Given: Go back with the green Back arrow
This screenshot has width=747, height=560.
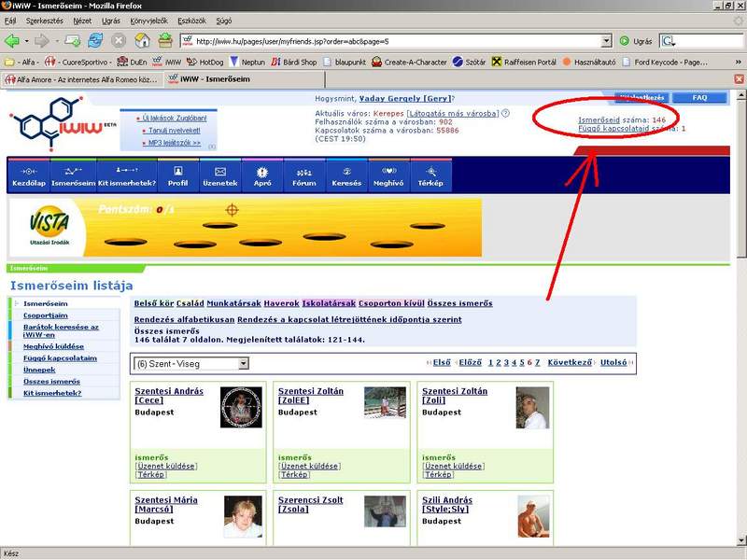Looking at the screenshot, I should [12, 41].
